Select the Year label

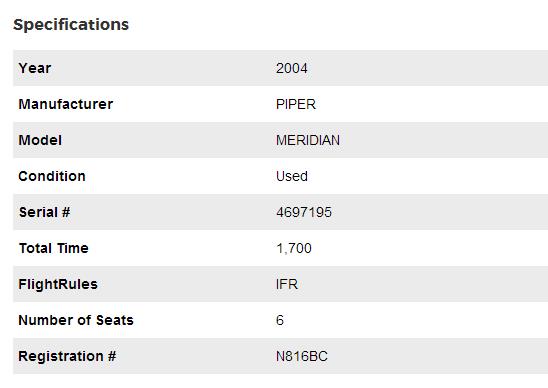coord(35,68)
